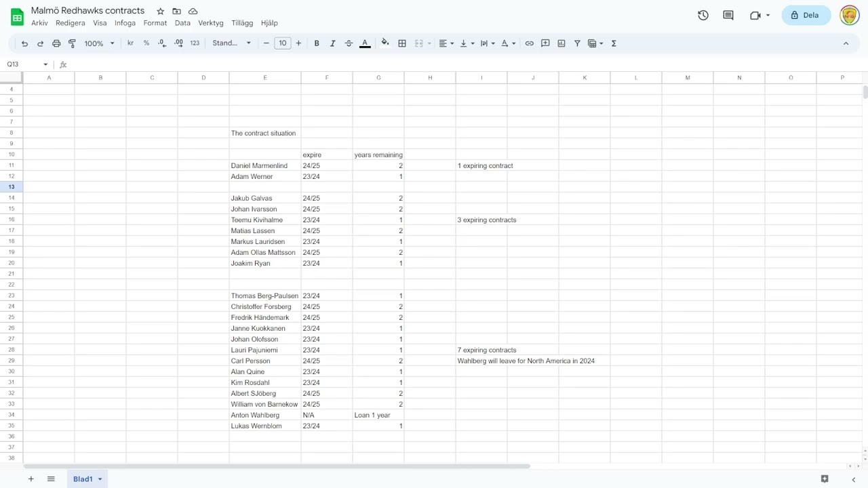Open the Verktyg menu

211,23
